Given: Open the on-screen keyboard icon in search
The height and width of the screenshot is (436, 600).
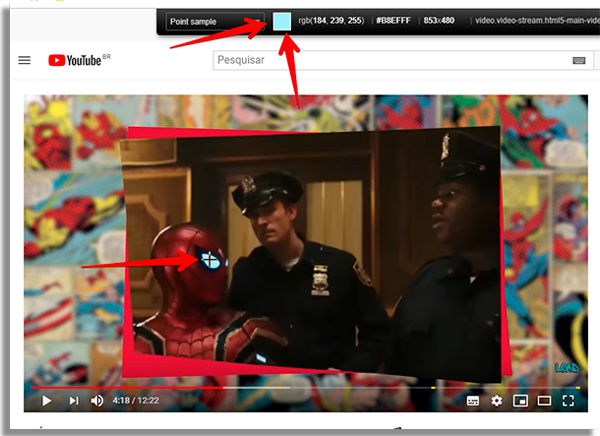Looking at the screenshot, I should pyautogui.click(x=579, y=60).
